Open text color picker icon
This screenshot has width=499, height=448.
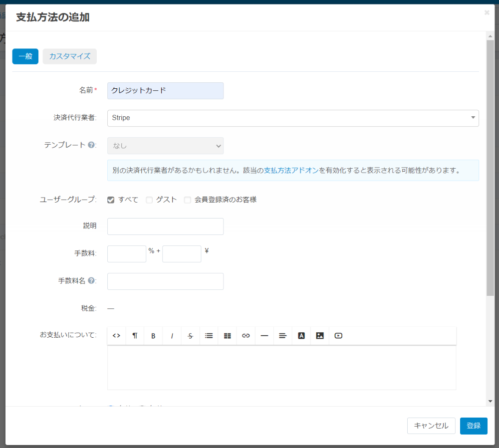[x=301, y=336]
